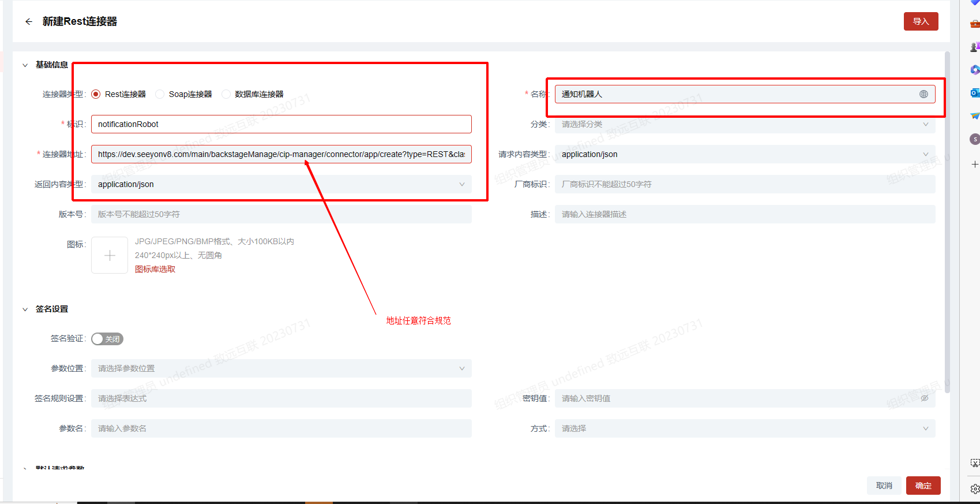Open the 返回内容类型 dropdown
This screenshot has width=980, height=504.
[x=281, y=184]
